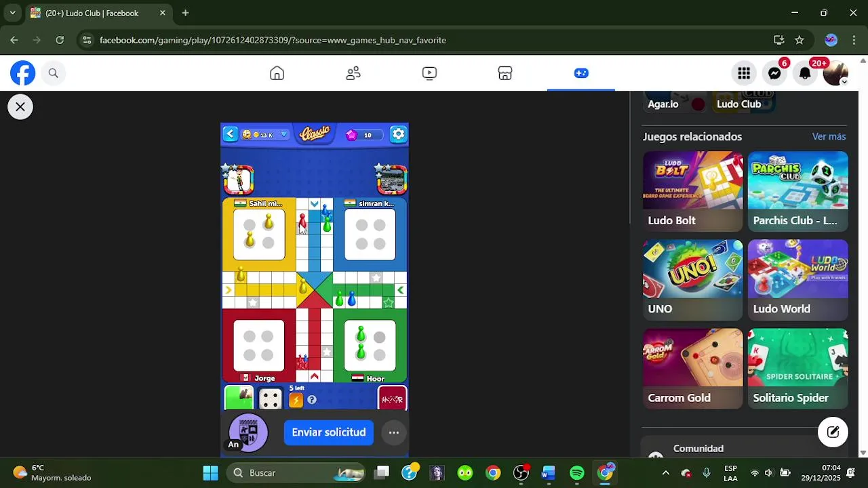Open the account profile avatar menu
The image size is (868, 488).
835,73
